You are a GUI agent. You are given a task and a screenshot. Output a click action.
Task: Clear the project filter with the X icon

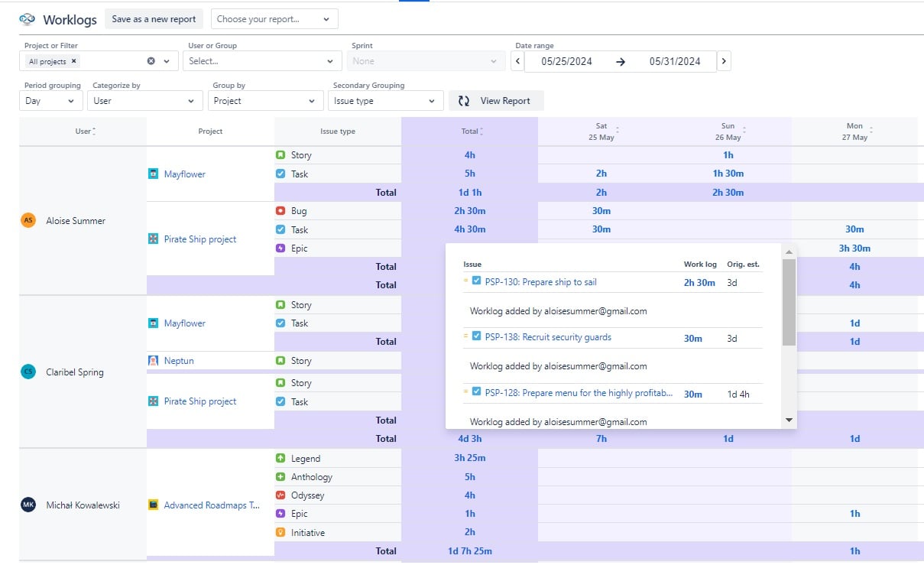click(x=151, y=61)
